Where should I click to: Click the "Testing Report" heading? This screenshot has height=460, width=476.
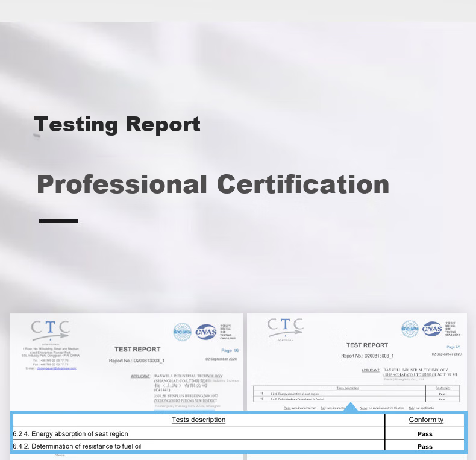117,124
